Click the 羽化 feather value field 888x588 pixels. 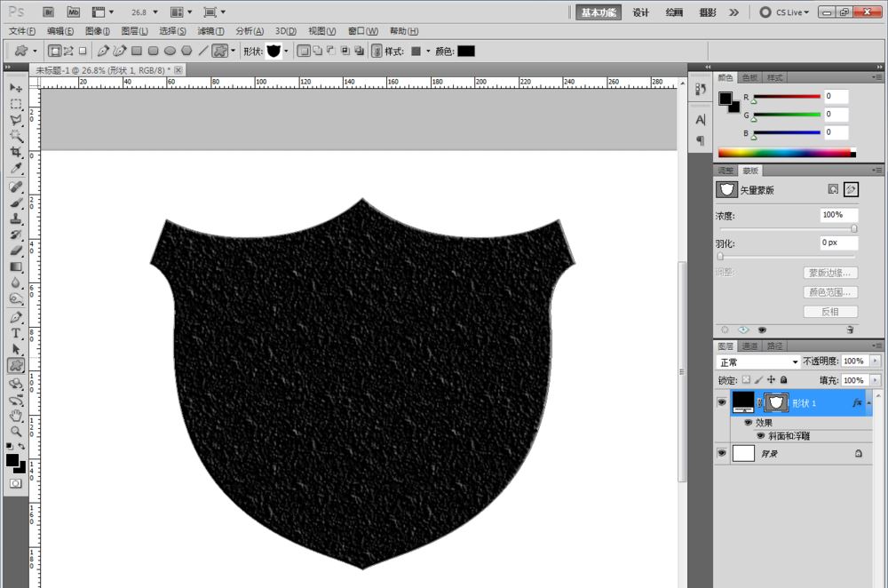pyautogui.click(x=839, y=242)
